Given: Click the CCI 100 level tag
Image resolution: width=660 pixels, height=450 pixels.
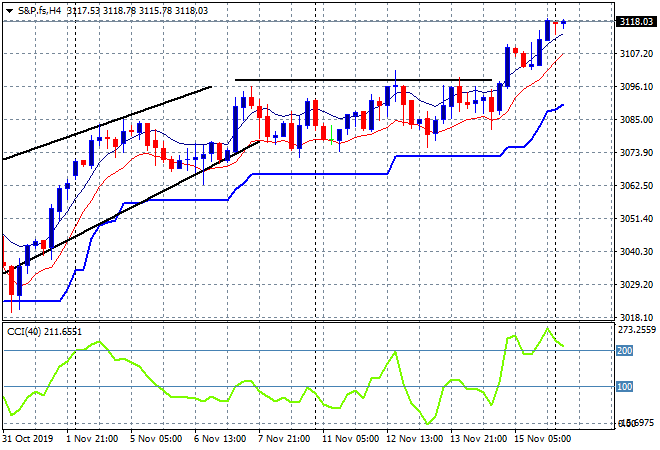Looking at the screenshot, I should pyautogui.click(x=625, y=386).
